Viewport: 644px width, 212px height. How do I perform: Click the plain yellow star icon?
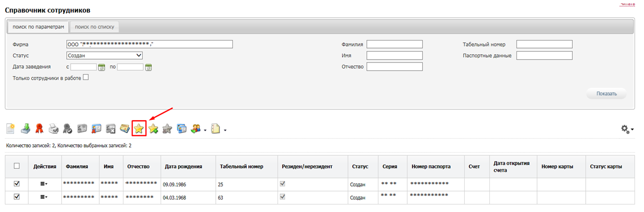(139, 129)
